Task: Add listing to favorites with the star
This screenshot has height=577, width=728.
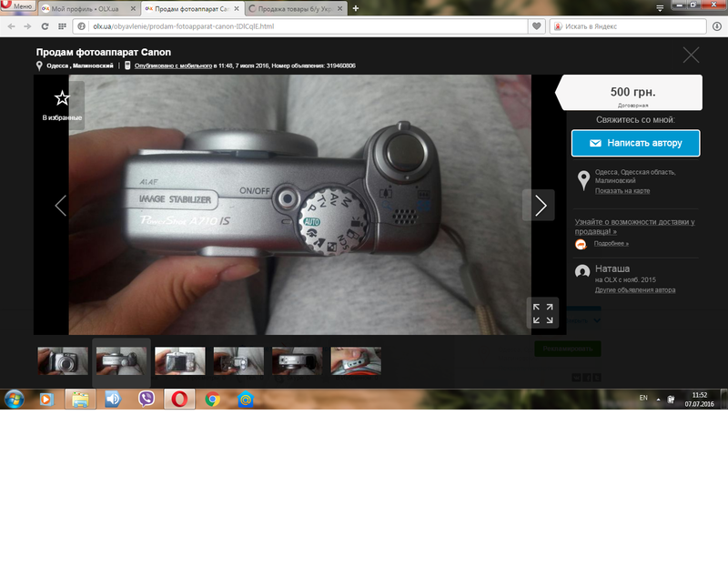Action: click(x=62, y=98)
